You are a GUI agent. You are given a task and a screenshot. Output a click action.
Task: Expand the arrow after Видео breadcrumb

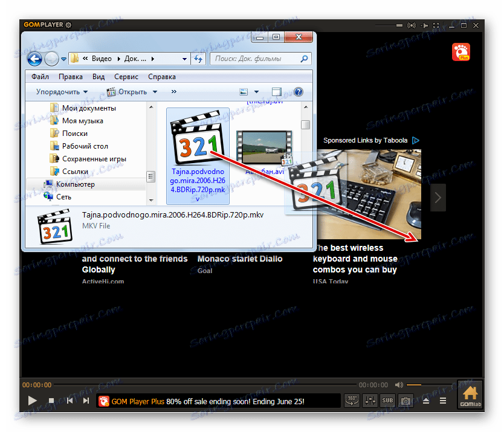(x=118, y=59)
